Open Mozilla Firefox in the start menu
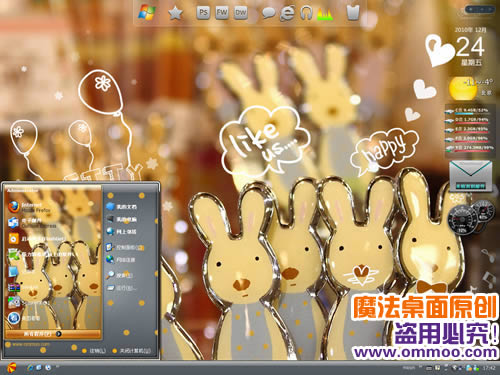Screen dimensions: 500x375 pyautogui.click(x=29, y=207)
